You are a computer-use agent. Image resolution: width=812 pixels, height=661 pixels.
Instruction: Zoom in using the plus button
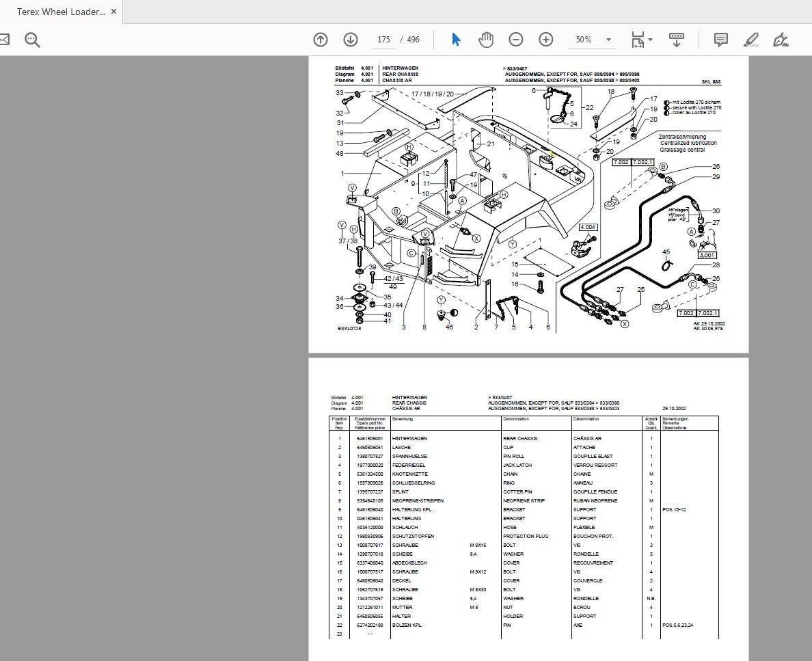pyautogui.click(x=545, y=40)
